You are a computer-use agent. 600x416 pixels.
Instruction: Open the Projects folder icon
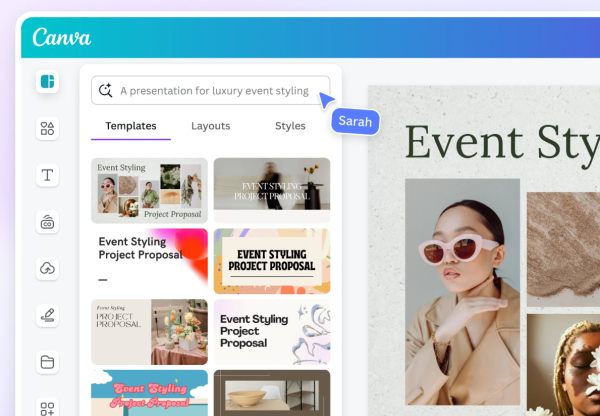tap(47, 362)
